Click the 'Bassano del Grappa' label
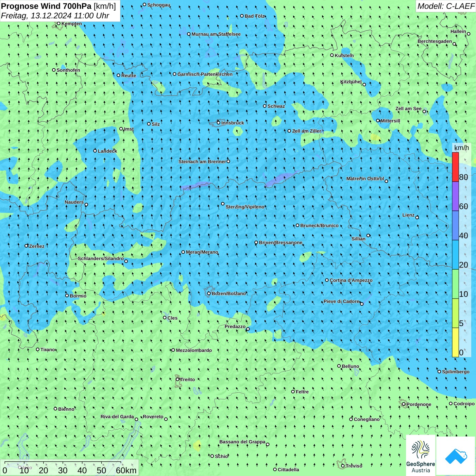The height and width of the screenshot is (476, 476). (242, 442)
